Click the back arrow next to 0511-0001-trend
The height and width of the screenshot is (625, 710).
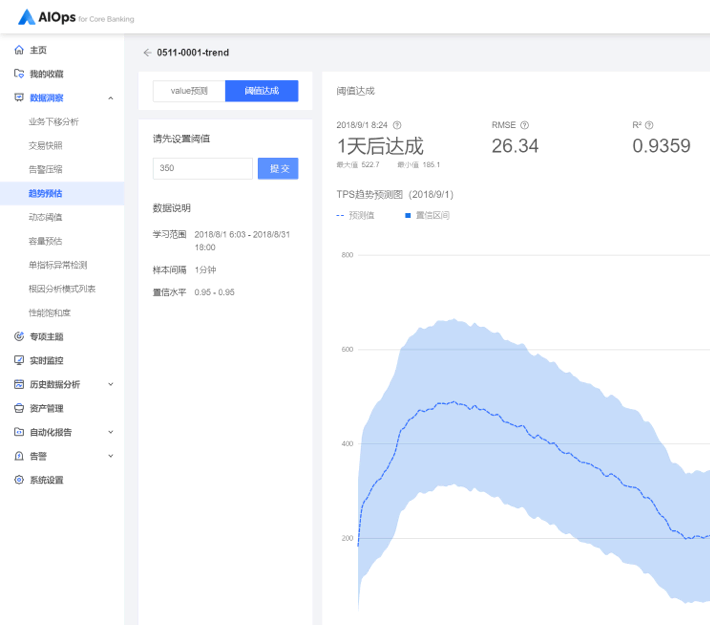pyautogui.click(x=147, y=53)
